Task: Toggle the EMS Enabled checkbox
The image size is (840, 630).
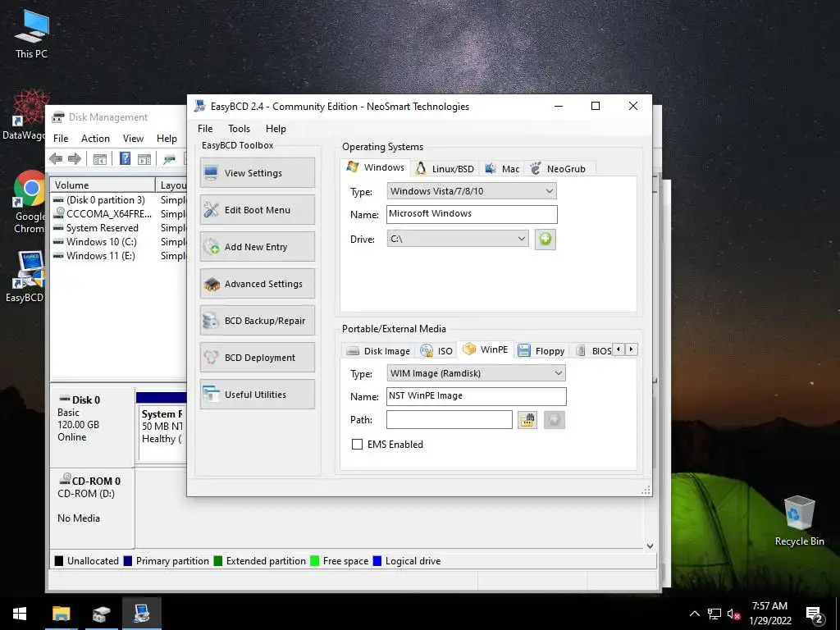Action: tap(357, 444)
